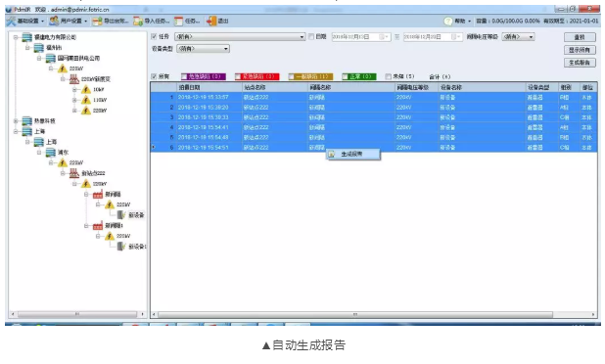605x364 pixels.
Task: Select the lightning icon of 10kV node
Action: [x=86, y=89]
